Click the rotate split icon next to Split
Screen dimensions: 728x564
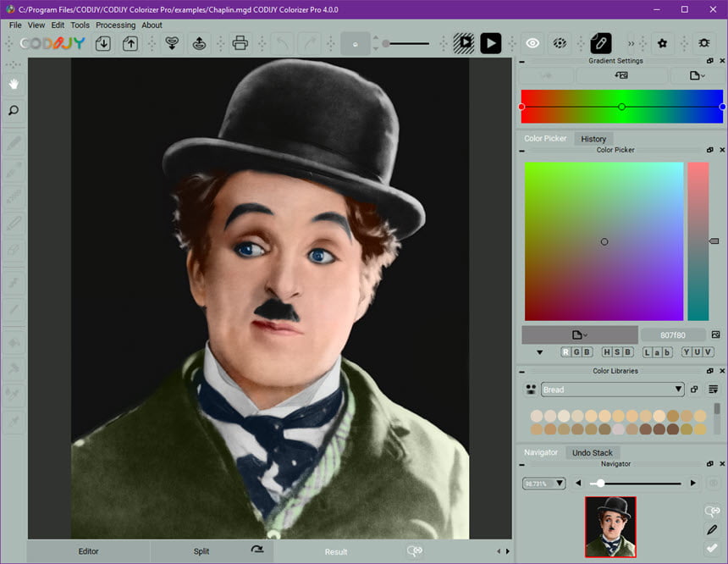coord(257,550)
